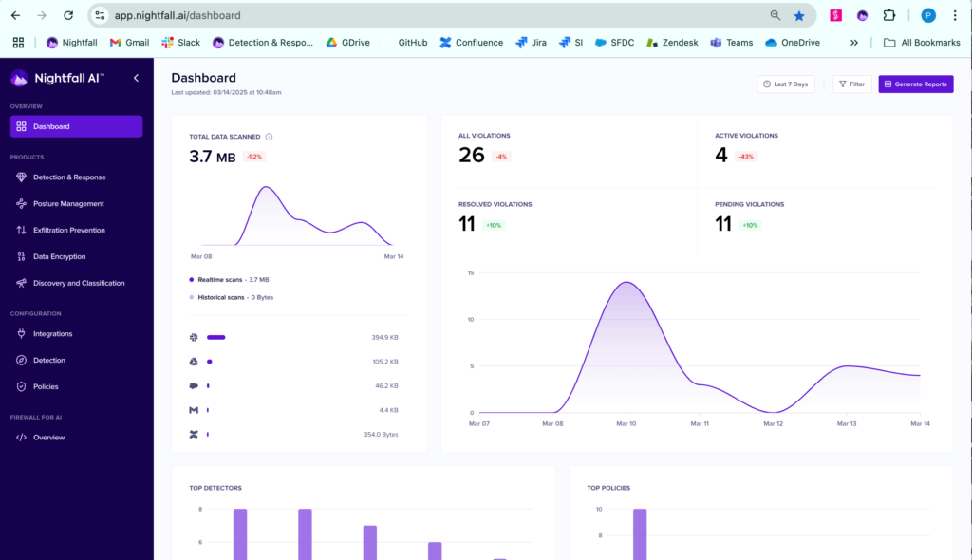Open the Integrations configuration page
The image size is (972, 560).
click(x=52, y=334)
